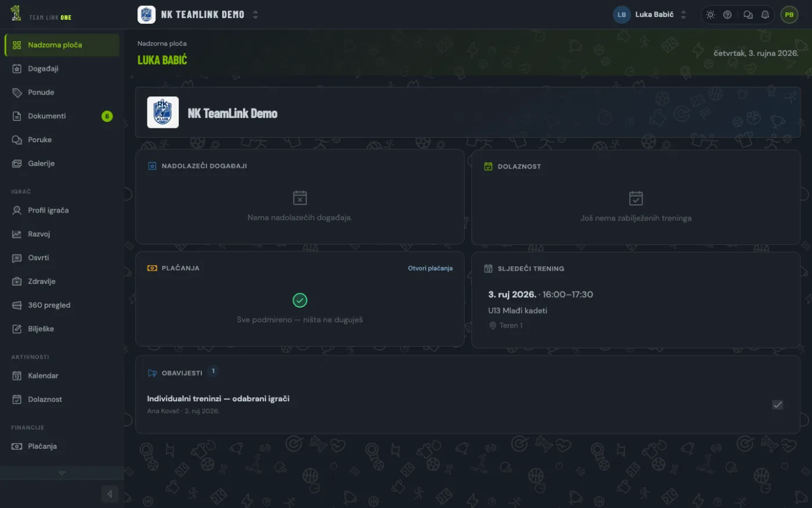The height and width of the screenshot is (508, 812).
Task: Click Otvori plaćanja link
Action: [x=430, y=268]
